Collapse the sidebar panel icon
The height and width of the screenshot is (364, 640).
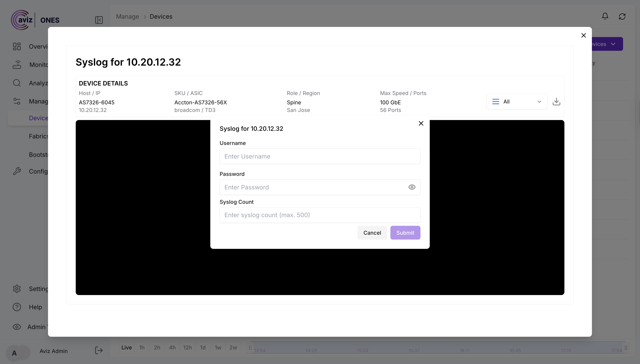tap(99, 20)
